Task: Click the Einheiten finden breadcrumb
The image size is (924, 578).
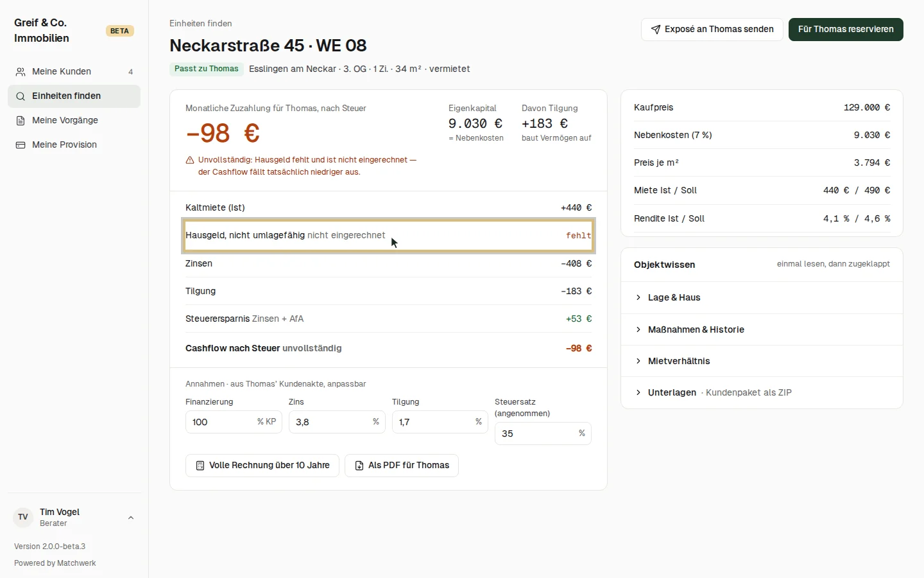Action: [201, 23]
